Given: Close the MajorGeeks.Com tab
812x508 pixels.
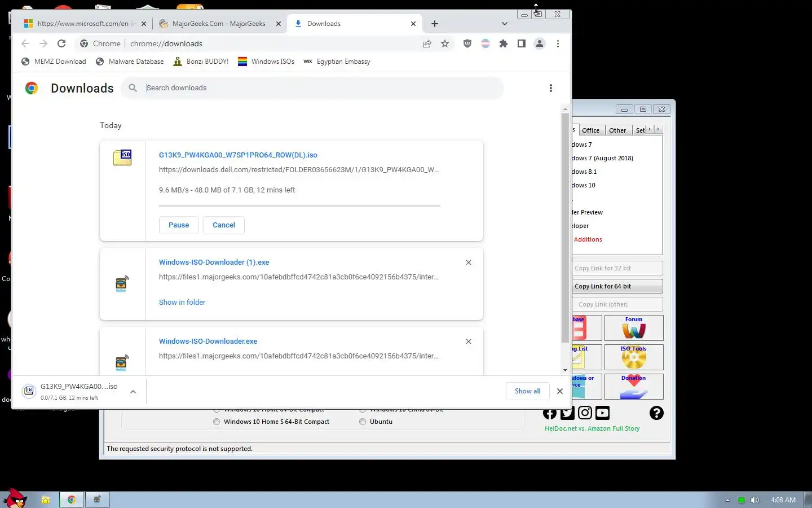Looking at the screenshot, I should click(278, 24).
